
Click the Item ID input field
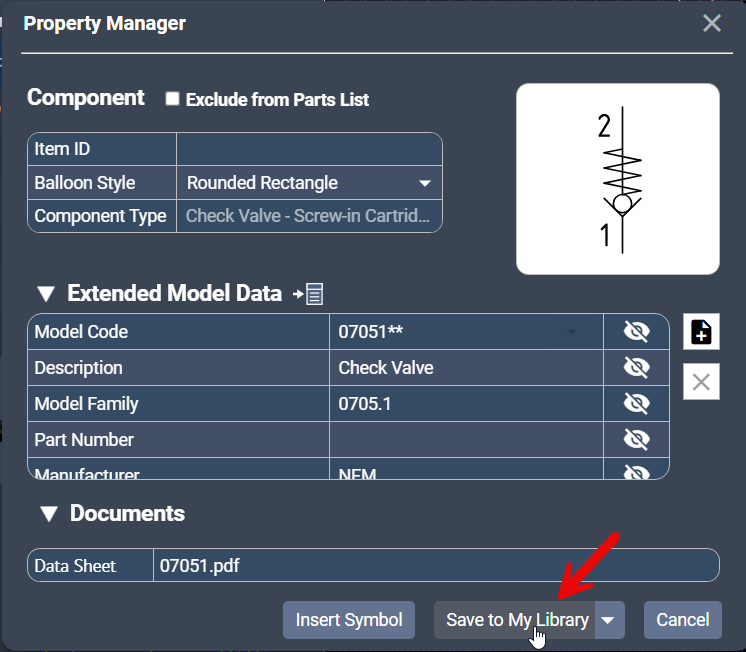tap(309, 149)
